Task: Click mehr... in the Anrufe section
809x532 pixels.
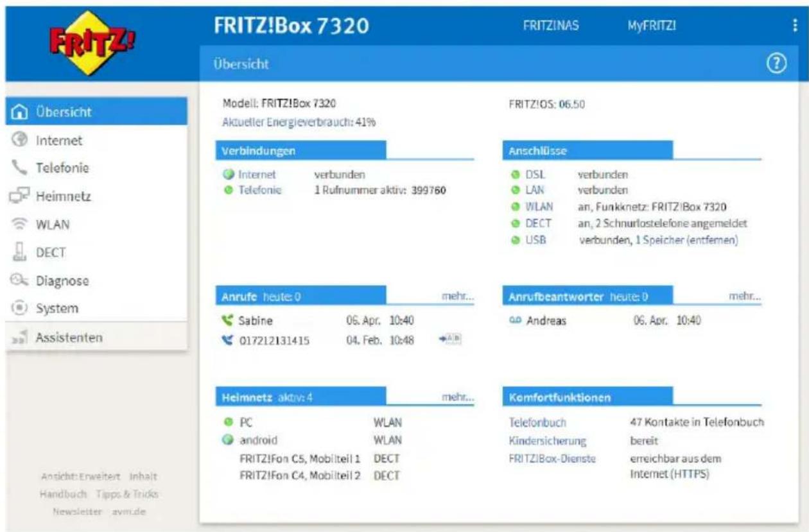Action: click(x=457, y=297)
